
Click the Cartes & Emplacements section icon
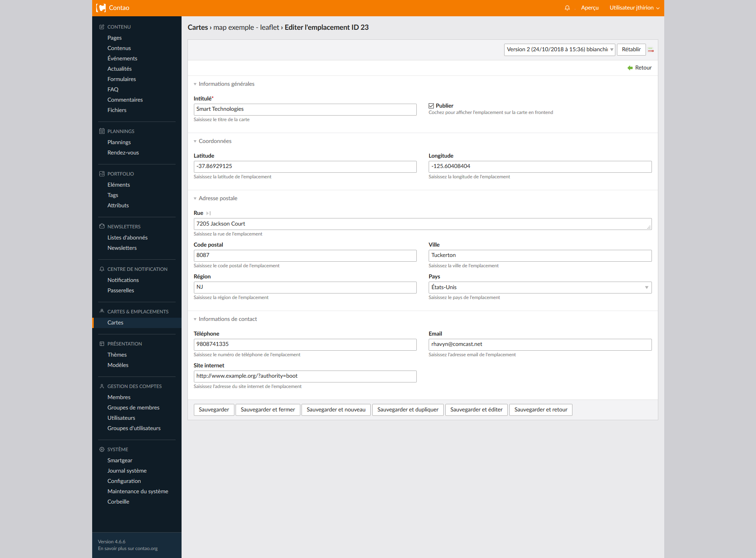[x=102, y=311]
